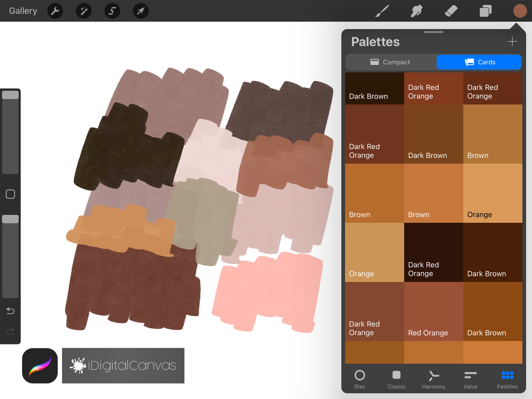Open the Selection tool
Screen dimensions: 532x399
[112, 11]
